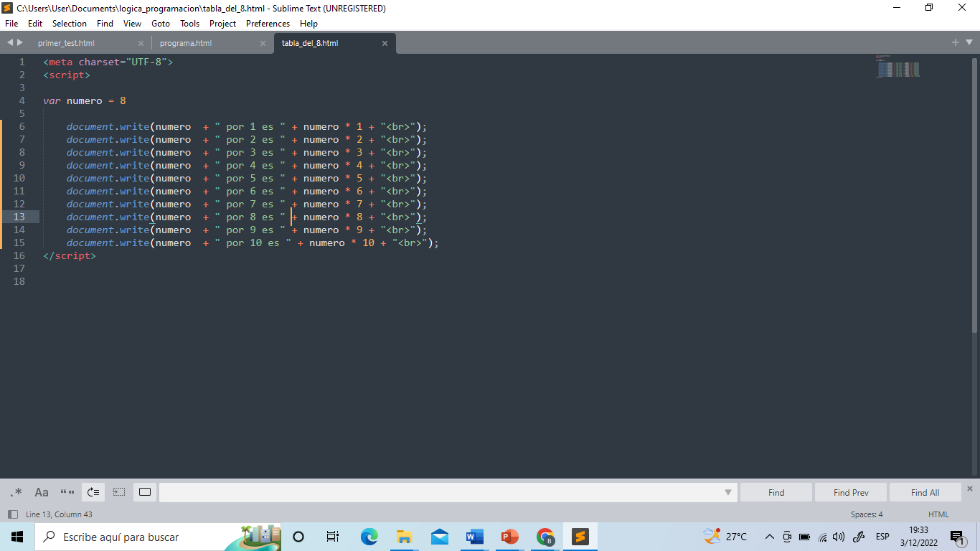Open the Goto menu
Screen dimensions: 980x551
point(161,24)
